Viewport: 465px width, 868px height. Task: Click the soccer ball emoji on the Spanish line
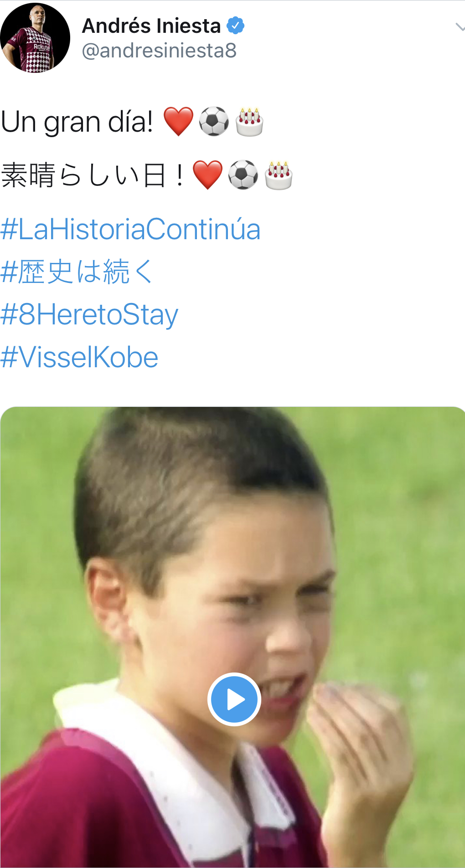[214, 122]
